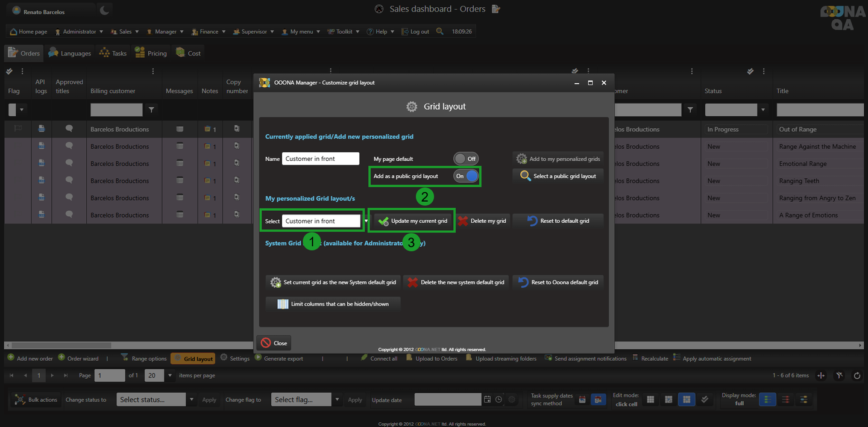This screenshot has width=868, height=427.
Task: Click the edit icon beside the dashboard title
Action: click(496, 9)
